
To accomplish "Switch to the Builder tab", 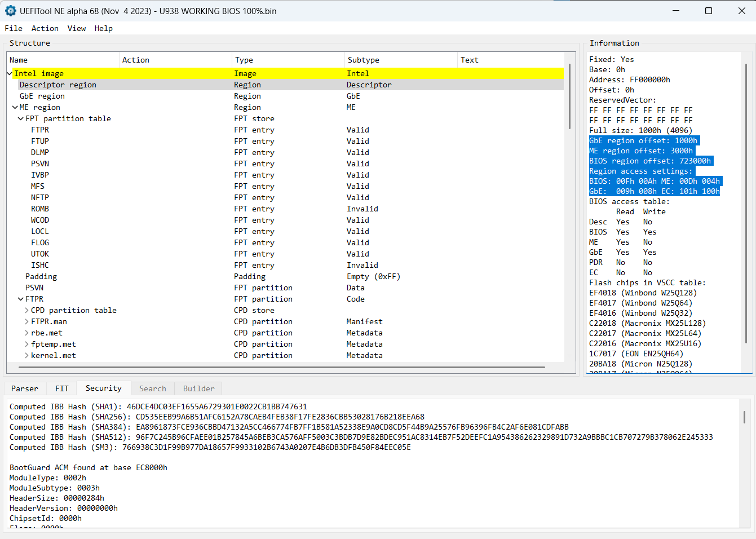I will pyautogui.click(x=199, y=388).
